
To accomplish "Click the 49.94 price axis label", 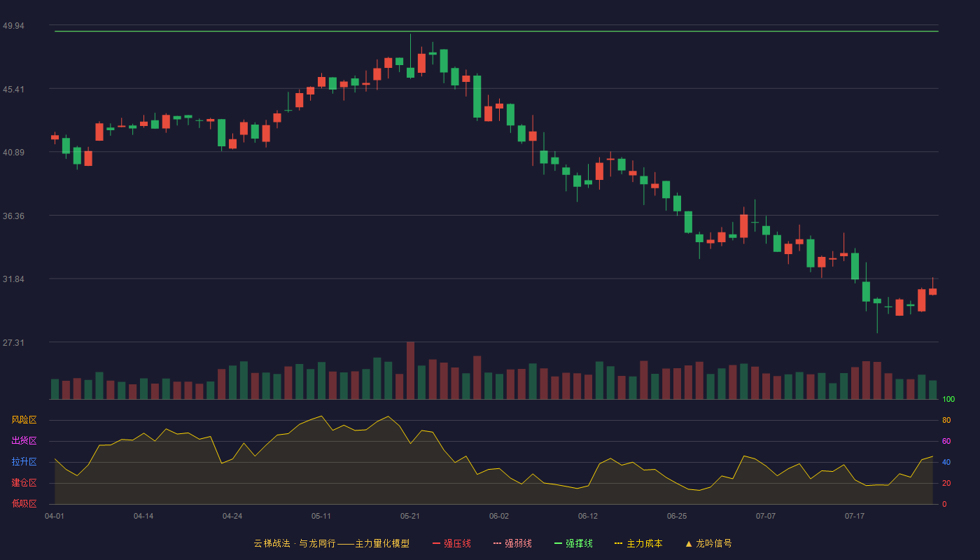I will [x=13, y=26].
